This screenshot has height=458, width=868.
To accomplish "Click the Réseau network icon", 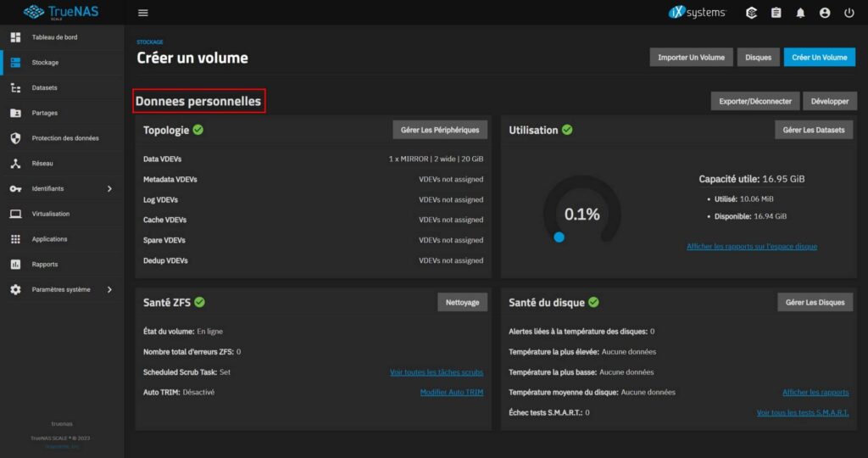I will coord(15,164).
